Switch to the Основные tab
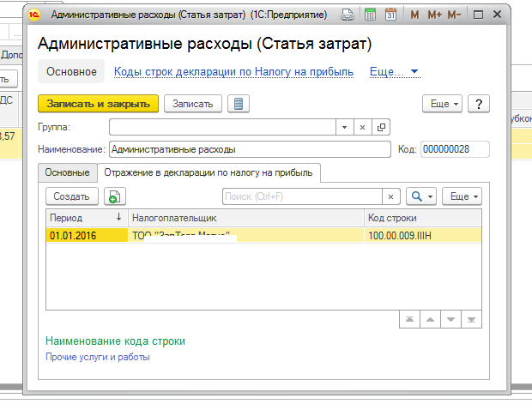The width and height of the screenshot is (532, 410). [x=67, y=172]
